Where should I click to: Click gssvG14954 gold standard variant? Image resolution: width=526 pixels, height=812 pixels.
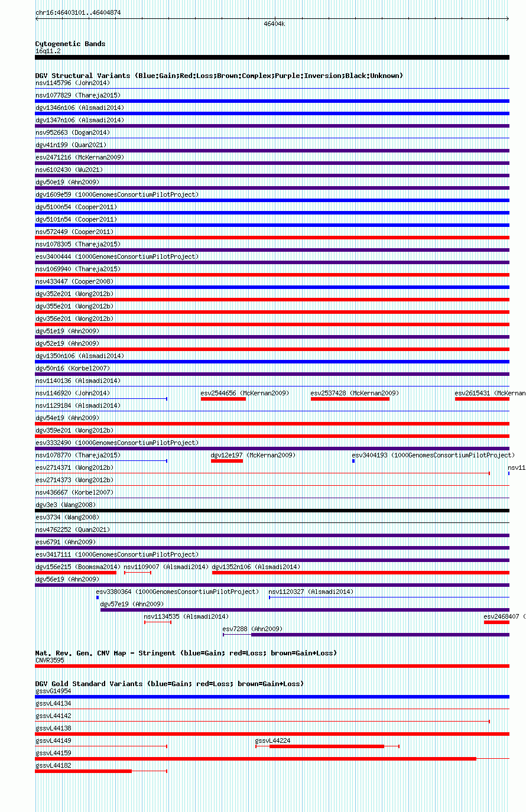(x=272, y=697)
